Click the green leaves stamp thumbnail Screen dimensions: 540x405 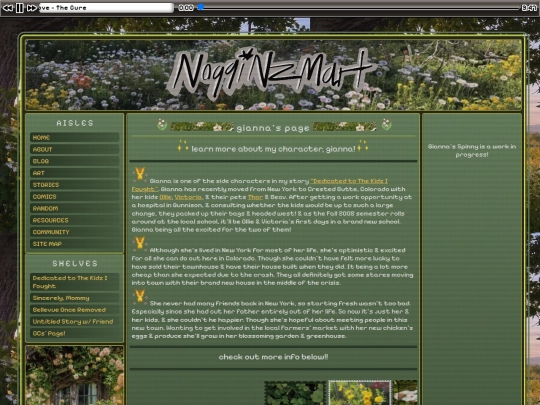click(295, 393)
